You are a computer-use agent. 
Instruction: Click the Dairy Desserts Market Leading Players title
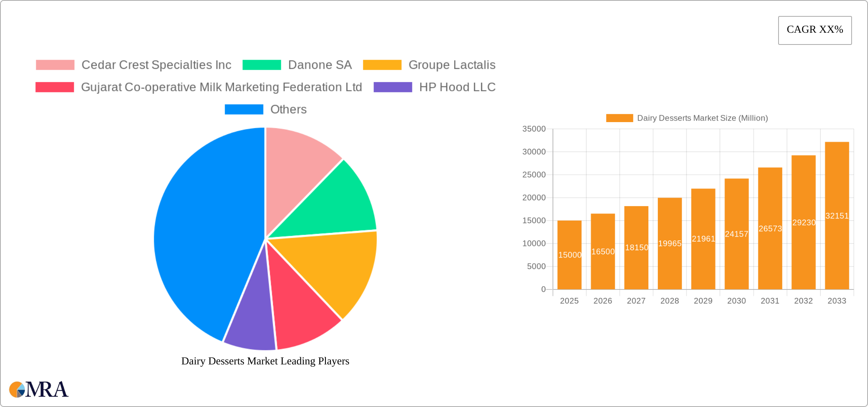265,361
